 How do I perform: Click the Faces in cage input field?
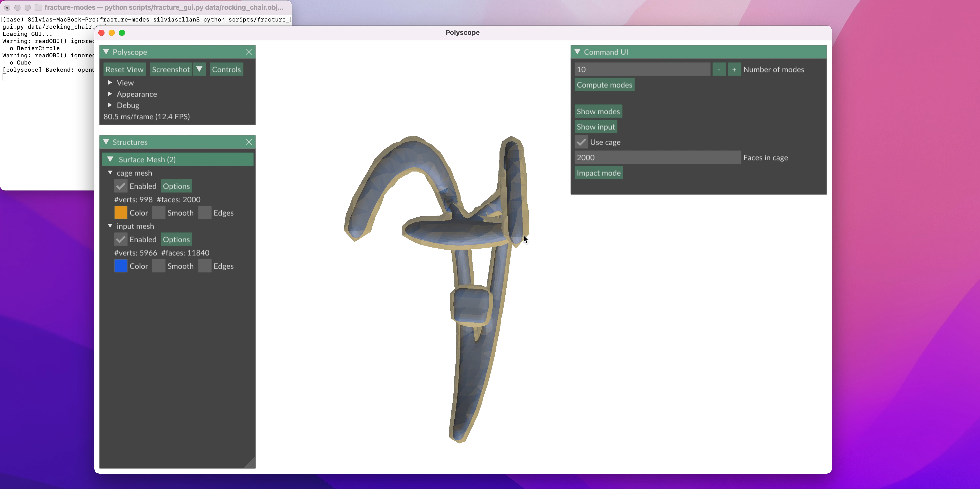pos(657,157)
